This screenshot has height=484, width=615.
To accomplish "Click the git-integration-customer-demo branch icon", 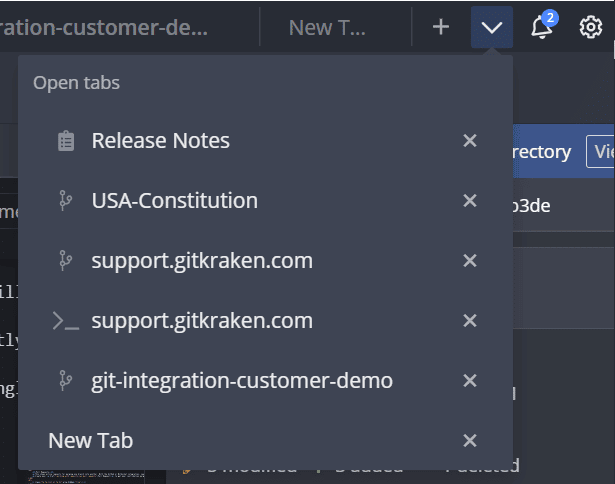I will (x=66, y=381).
